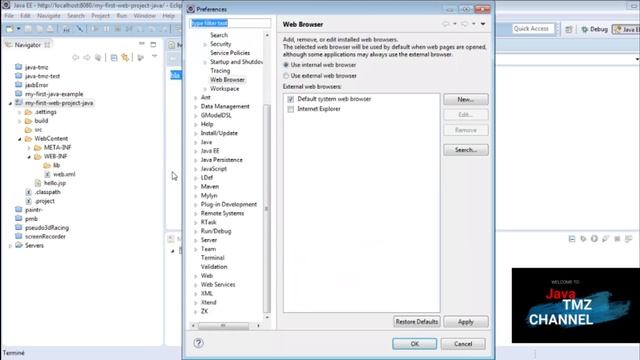Screen dimensions: 640x360
Task: Switch to Debug perspective
Action: pyautogui.click(x=595, y=29)
